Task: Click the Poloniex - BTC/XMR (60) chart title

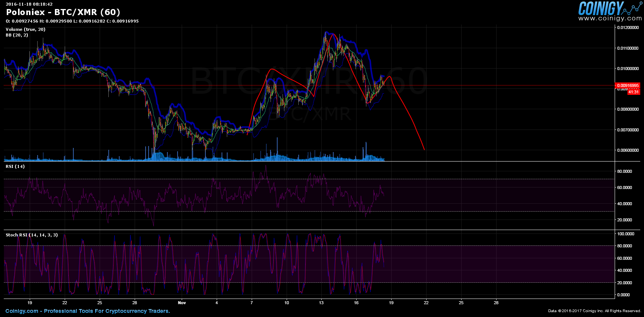Action: point(63,12)
